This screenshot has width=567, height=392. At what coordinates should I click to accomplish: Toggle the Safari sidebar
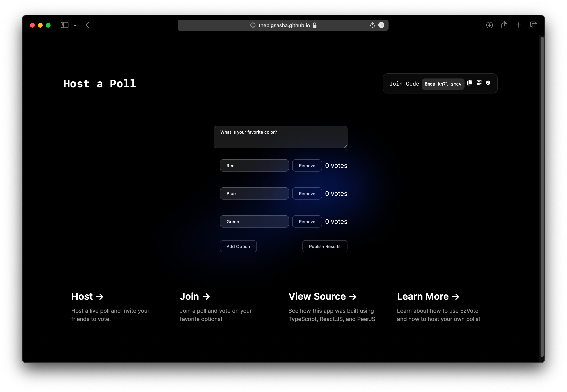click(64, 25)
